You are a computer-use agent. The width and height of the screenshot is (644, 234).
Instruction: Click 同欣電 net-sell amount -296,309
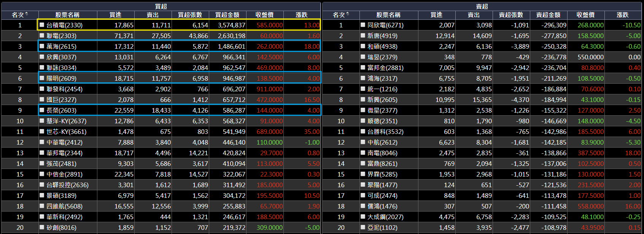[554, 25]
